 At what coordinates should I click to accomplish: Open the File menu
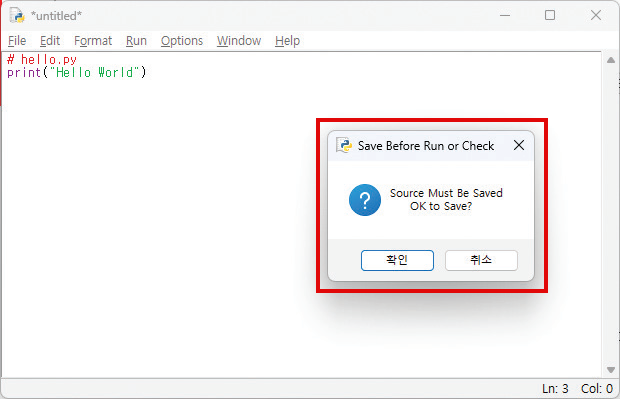pyautogui.click(x=17, y=41)
